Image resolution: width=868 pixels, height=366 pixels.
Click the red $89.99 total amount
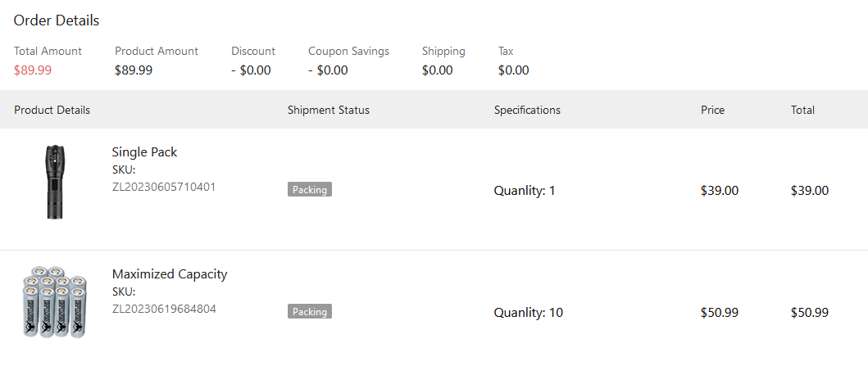(x=33, y=70)
